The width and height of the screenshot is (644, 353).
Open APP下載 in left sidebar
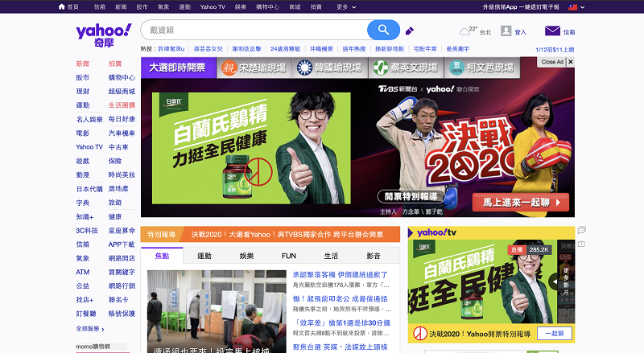coord(122,244)
